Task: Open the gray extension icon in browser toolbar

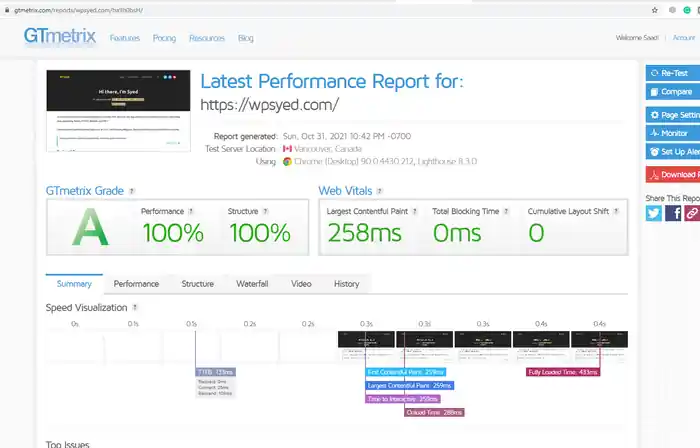Action: coord(672,10)
